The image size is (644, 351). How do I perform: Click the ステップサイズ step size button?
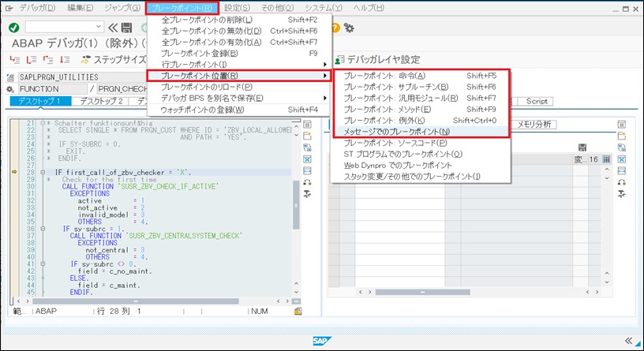pyautogui.click(x=114, y=60)
